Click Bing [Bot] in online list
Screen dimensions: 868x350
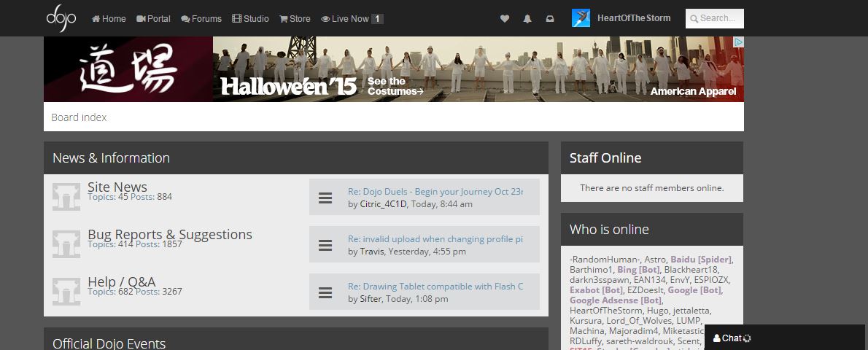[x=638, y=270]
